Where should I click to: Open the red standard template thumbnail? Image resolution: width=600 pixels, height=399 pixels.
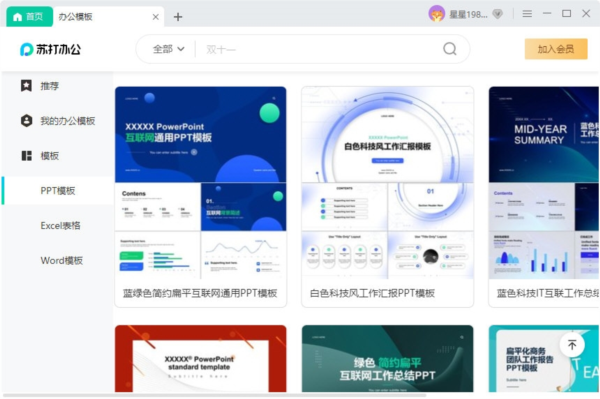pos(201,358)
